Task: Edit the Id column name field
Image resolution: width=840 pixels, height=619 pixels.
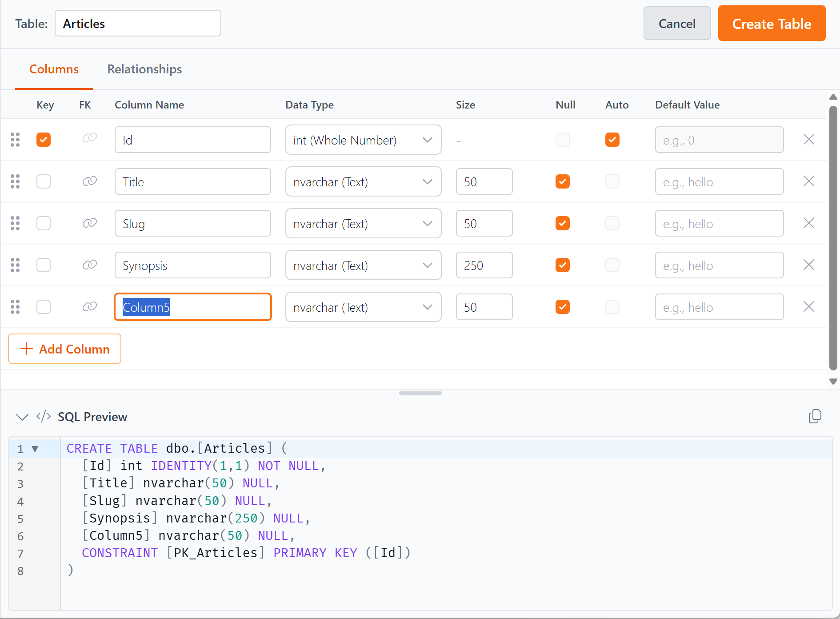Action: coord(193,140)
